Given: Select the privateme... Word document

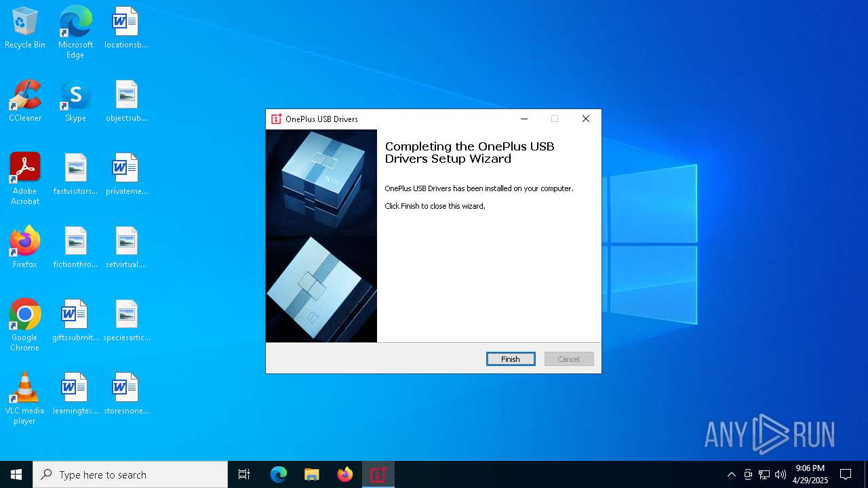Looking at the screenshot, I should (x=126, y=175).
